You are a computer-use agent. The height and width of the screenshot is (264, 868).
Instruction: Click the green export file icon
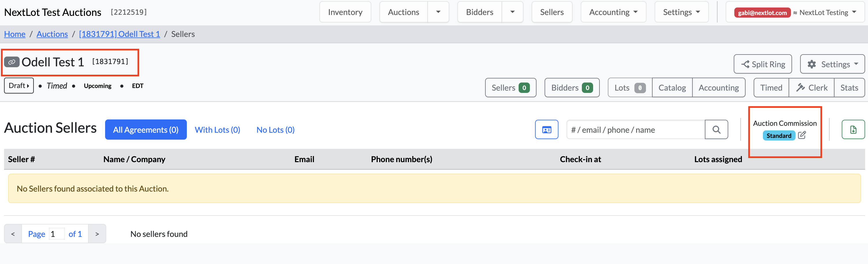(853, 130)
